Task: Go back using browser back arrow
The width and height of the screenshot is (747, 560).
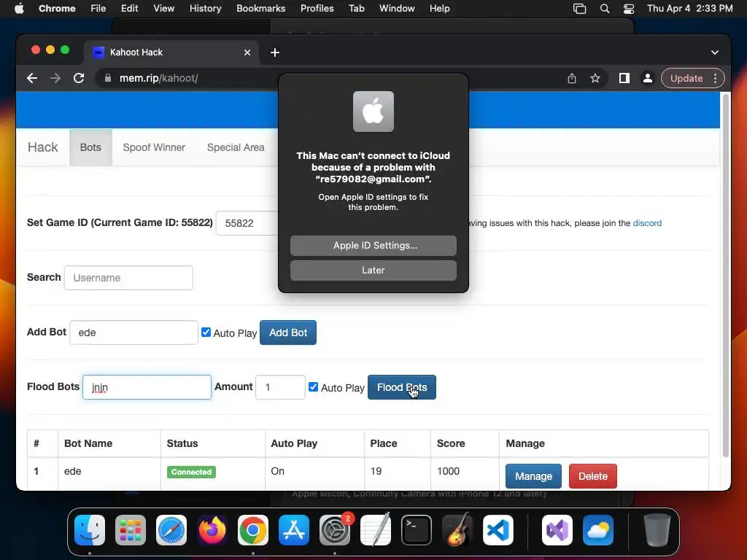Action: tap(32, 78)
